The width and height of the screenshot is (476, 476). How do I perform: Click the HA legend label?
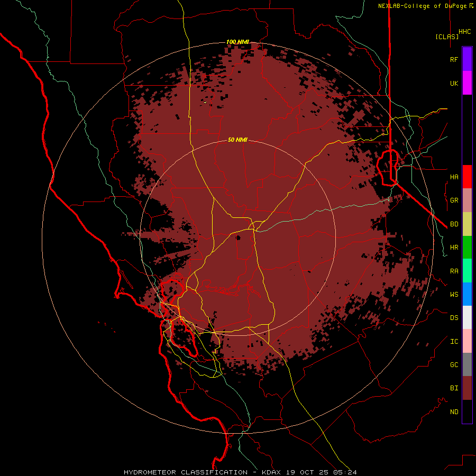[454, 177]
